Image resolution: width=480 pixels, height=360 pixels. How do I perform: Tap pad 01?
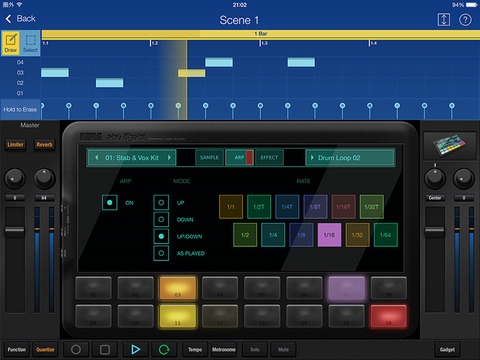click(93, 288)
